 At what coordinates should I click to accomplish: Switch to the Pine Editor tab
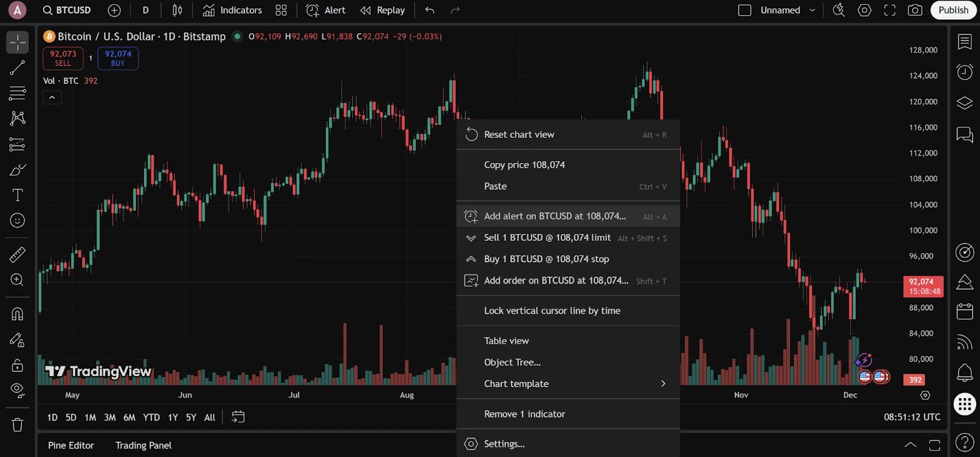pyautogui.click(x=71, y=445)
